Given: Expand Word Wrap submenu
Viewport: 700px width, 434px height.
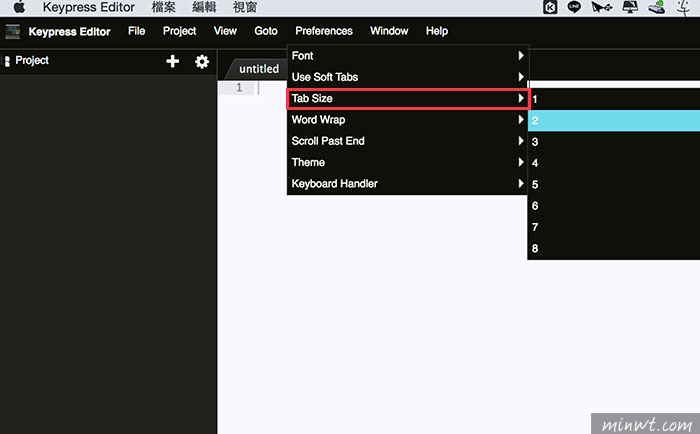Looking at the screenshot, I should click(x=408, y=120).
